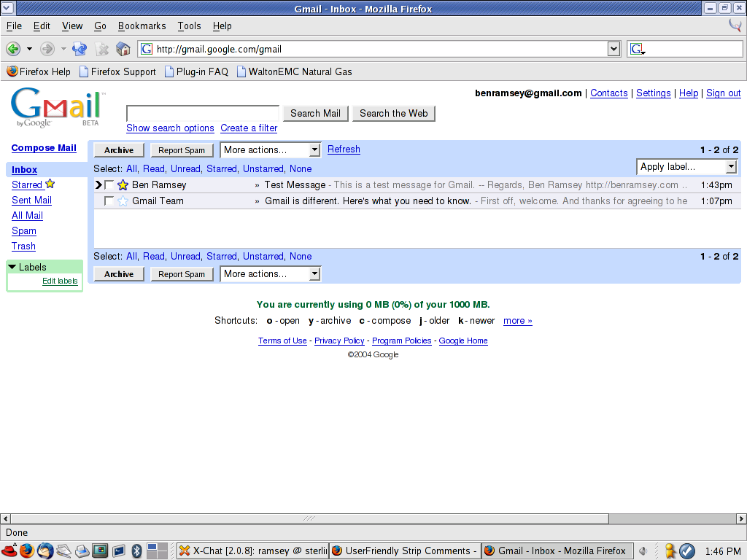747x560 pixels.
Task: Click the Back navigation arrow icon
Action: pyautogui.click(x=15, y=49)
